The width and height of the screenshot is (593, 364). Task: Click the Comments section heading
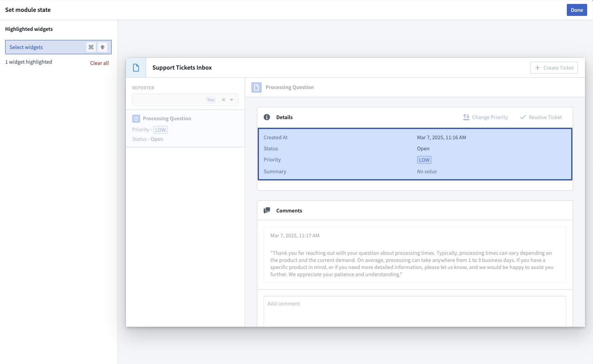pyautogui.click(x=289, y=211)
